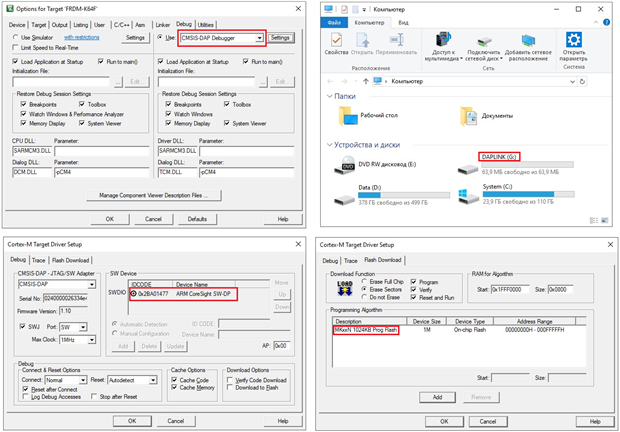620x432 pixels.
Task: Switch Explorer to large icons view
Action: click(x=605, y=220)
